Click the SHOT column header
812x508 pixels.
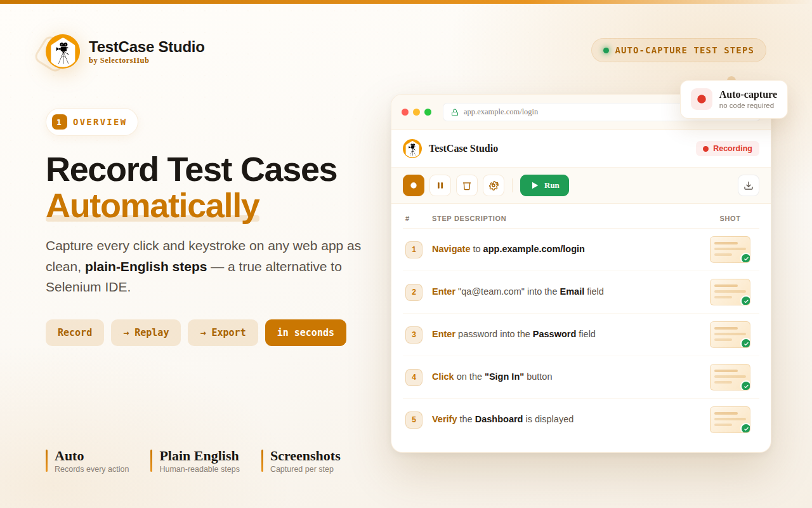coord(730,218)
